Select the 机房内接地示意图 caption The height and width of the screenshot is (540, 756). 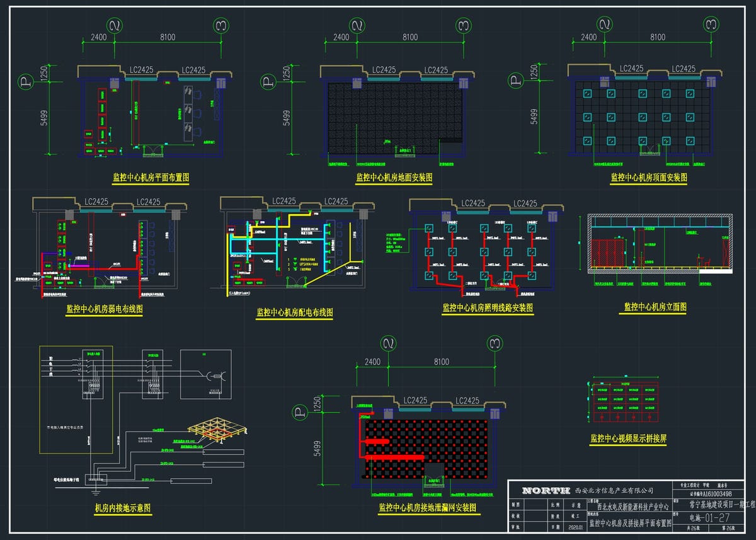[x=123, y=508]
